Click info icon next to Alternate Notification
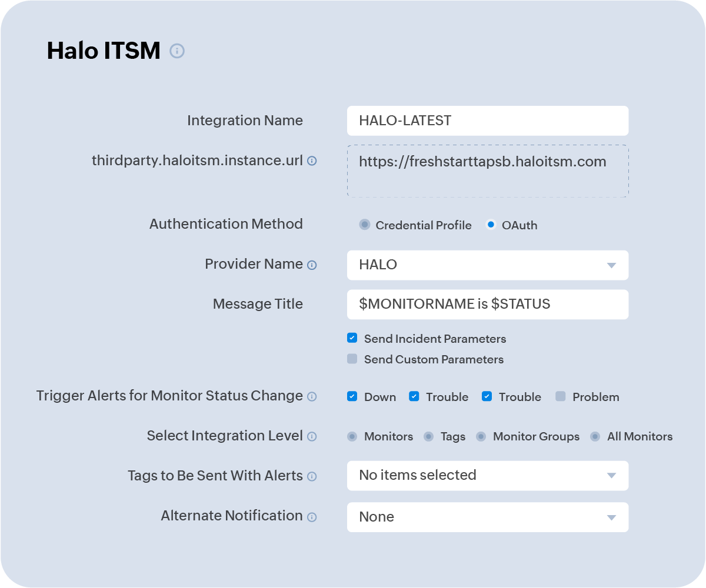Image resolution: width=706 pixels, height=588 pixels. pyautogui.click(x=312, y=517)
